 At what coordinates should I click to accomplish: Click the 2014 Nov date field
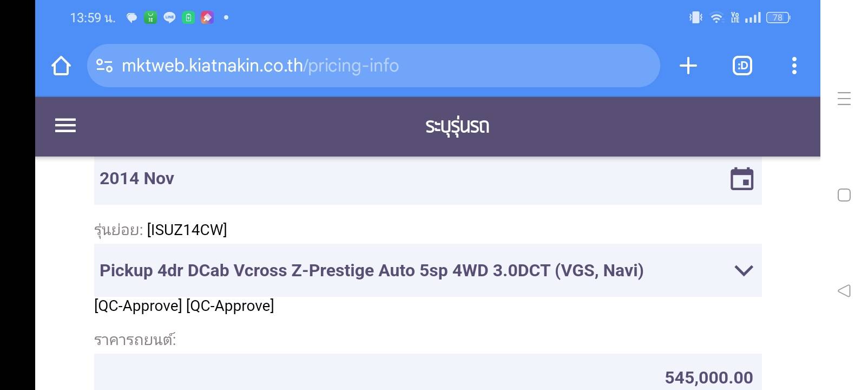point(379,179)
